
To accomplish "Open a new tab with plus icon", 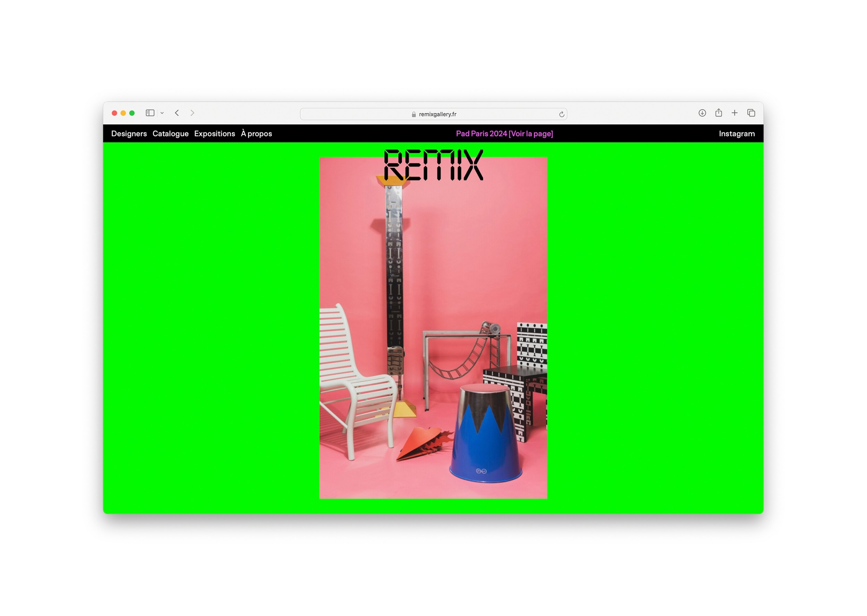I will (735, 113).
